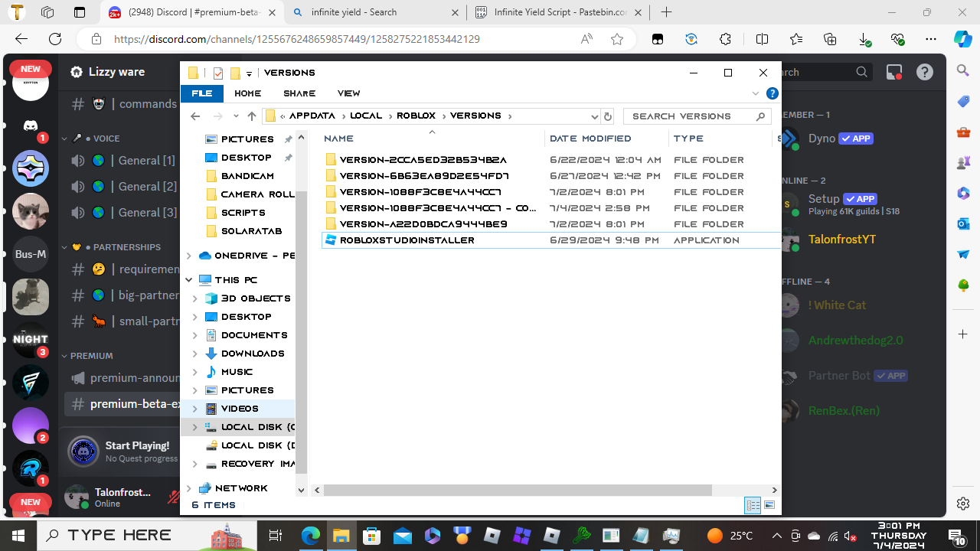Click Roblox breadcrumb in address bar
980x551 pixels.
click(416, 116)
